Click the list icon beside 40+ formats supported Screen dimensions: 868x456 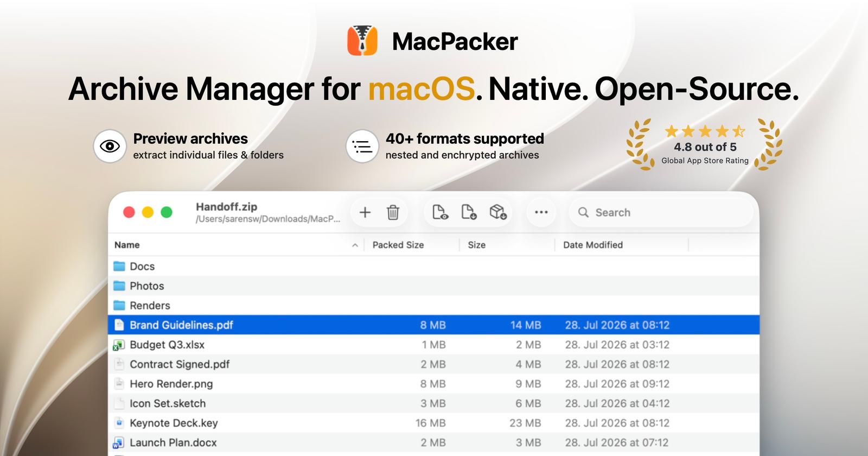(x=362, y=146)
